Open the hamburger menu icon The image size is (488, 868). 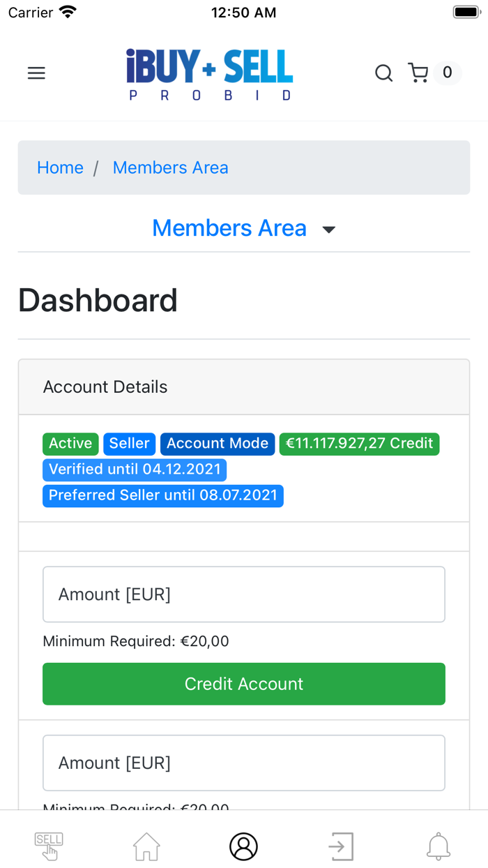click(x=36, y=73)
